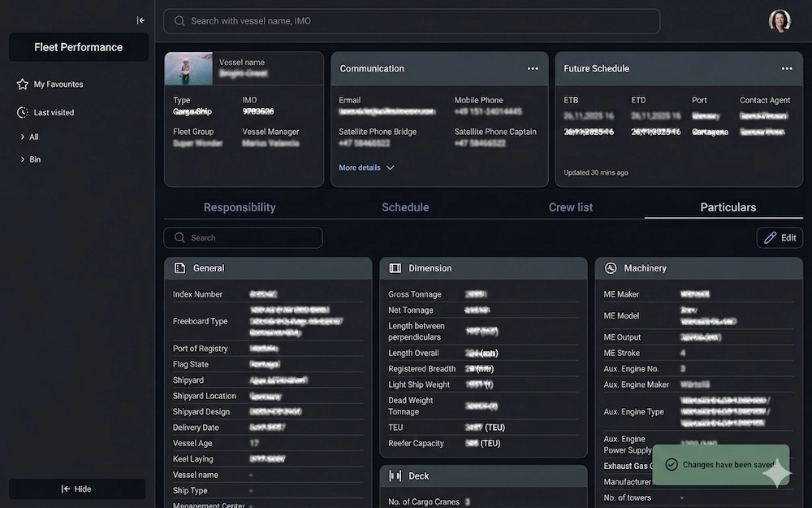Expand the Bin tree item

[23, 160]
